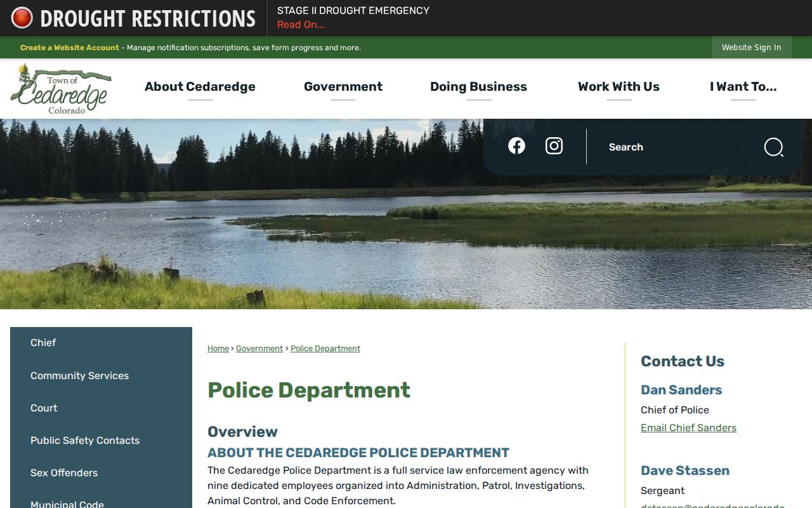The image size is (812, 508).
Task: Click the Dan Sanders contact name
Action: [x=681, y=390]
